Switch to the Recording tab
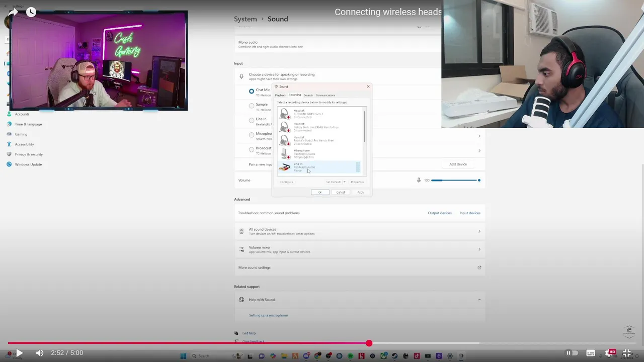This screenshot has width=644, height=362. pyautogui.click(x=295, y=95)
